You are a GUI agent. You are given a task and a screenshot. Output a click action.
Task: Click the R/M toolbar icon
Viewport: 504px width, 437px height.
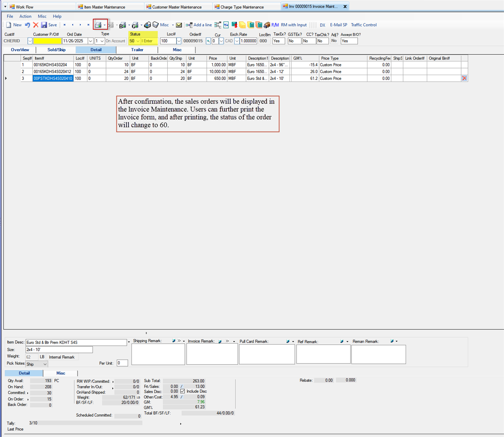[x=275, y=25]
